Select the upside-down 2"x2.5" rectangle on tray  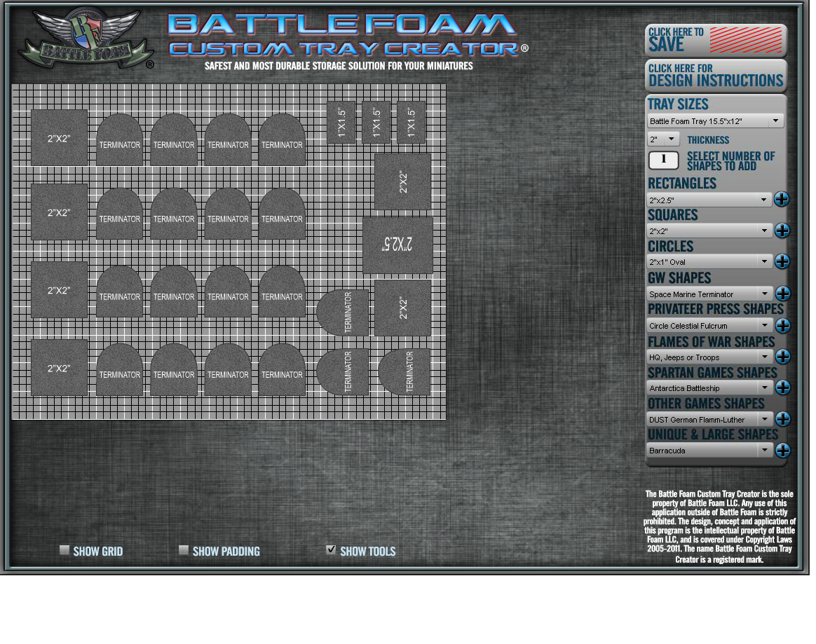pyautogui.click(x=397, y=245)
